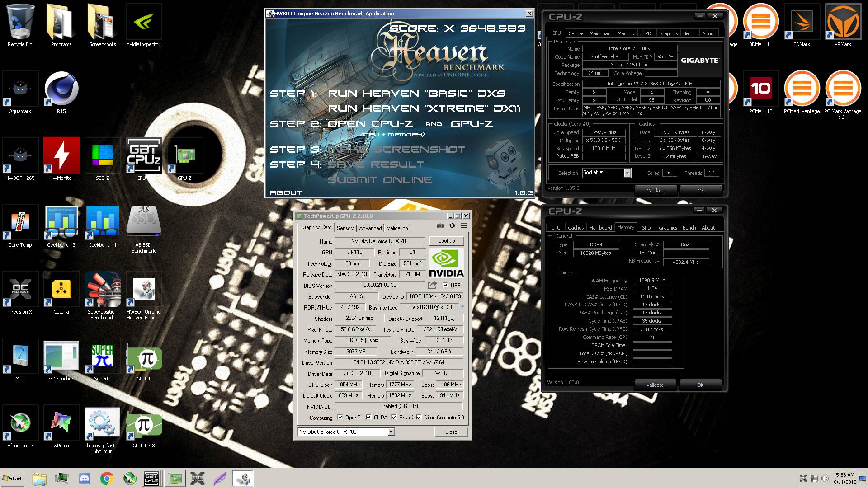
Task: Launch XTU desktop shortcut
Action: pyautogui.click(x=20, y=361)
